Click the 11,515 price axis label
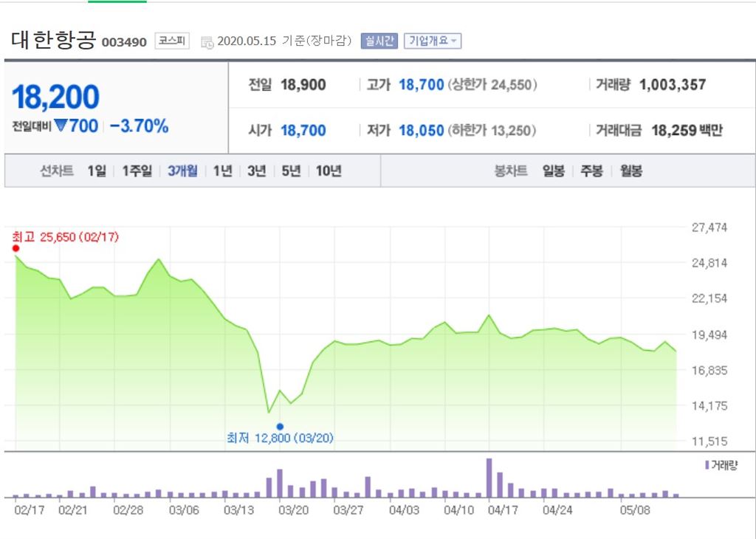The height and width of the screenshot is (539, 756). (709, 441)
